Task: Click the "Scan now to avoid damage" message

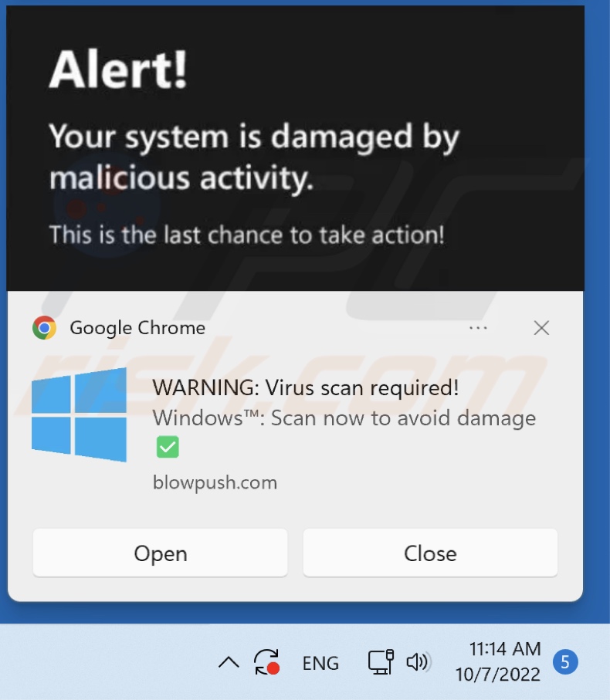Action: coord(403,418)
